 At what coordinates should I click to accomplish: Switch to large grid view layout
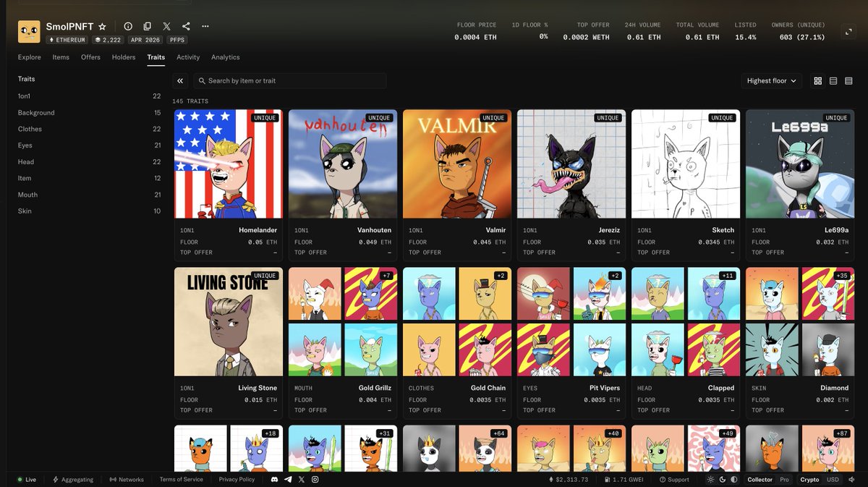(818, 81)
